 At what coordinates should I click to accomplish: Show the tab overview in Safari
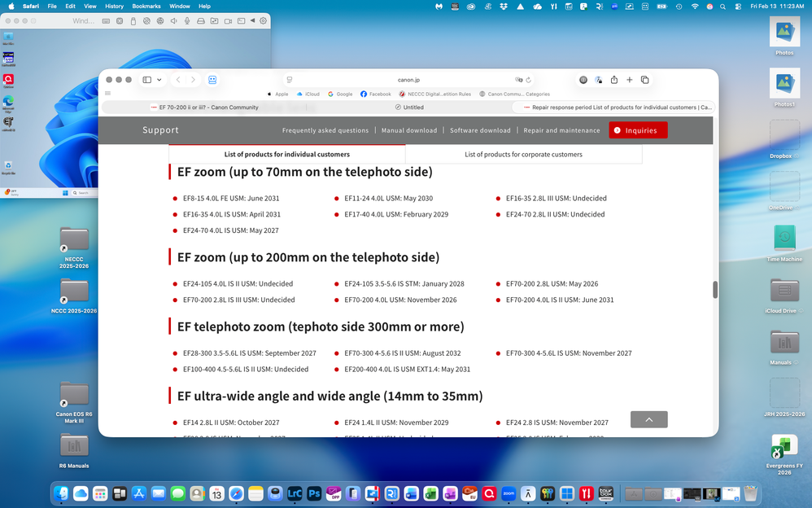[644, 80]
